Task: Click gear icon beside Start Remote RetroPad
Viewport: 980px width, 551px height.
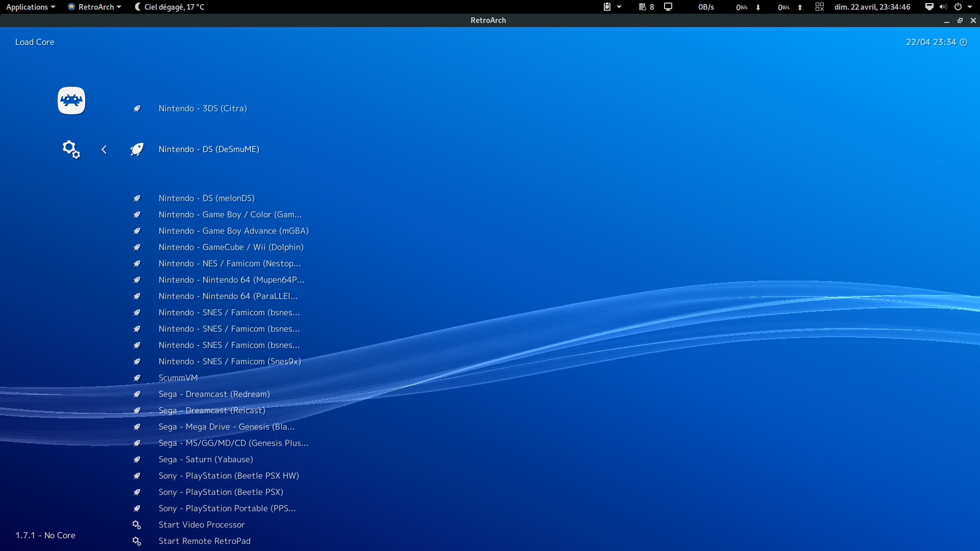Action: tap(137, 541)
